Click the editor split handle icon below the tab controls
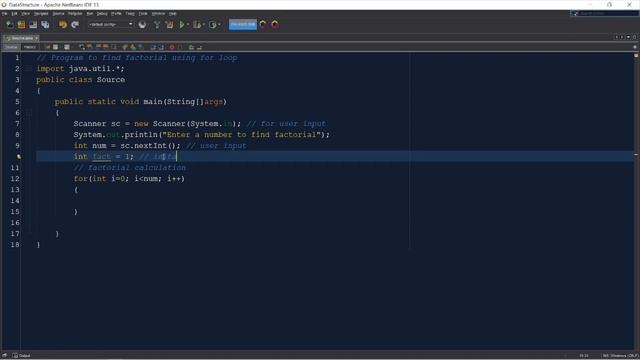The height and width of the screenshot is (360, 640). (635, 47)
